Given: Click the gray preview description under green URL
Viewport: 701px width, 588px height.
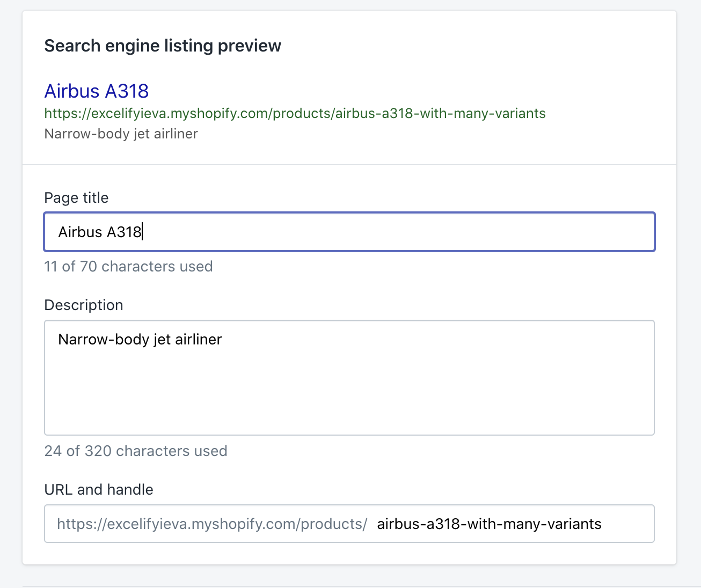Looking at the screenshot, I should (x=121, y=134).
